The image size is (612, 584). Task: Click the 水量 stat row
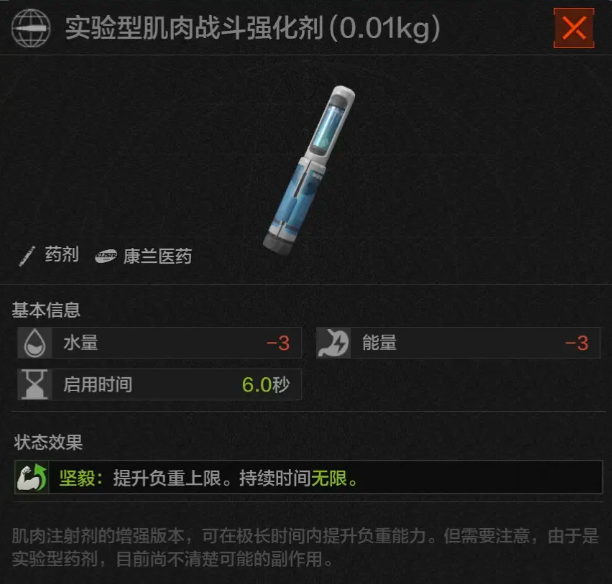pos(159,343)
